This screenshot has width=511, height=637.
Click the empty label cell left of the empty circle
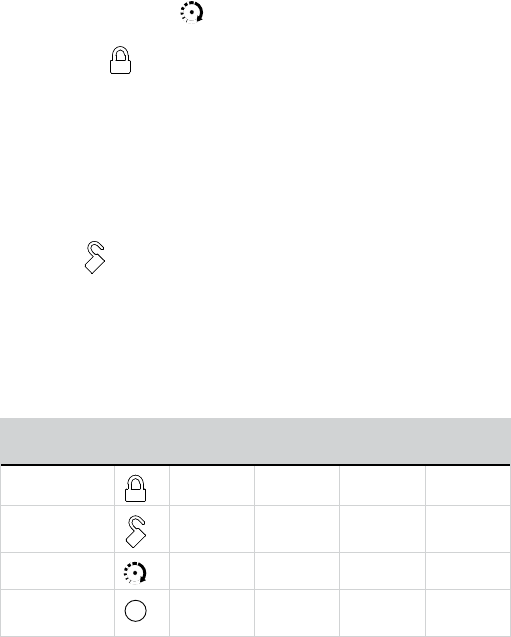[x=57, y=613]
